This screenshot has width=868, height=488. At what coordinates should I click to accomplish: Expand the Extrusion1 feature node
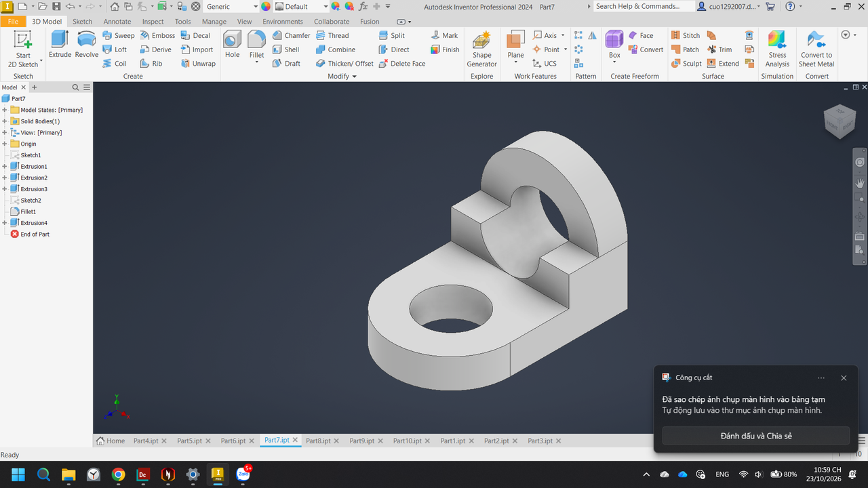[x=5, y=166]
